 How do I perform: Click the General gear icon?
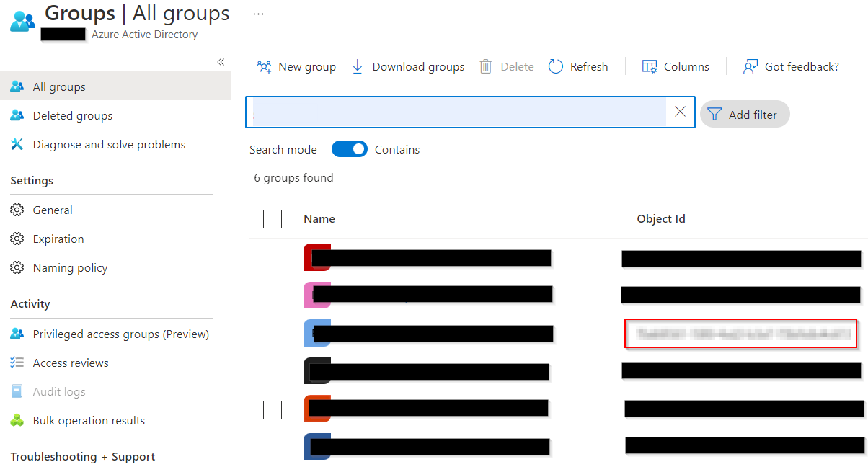(x=17, y=210)
